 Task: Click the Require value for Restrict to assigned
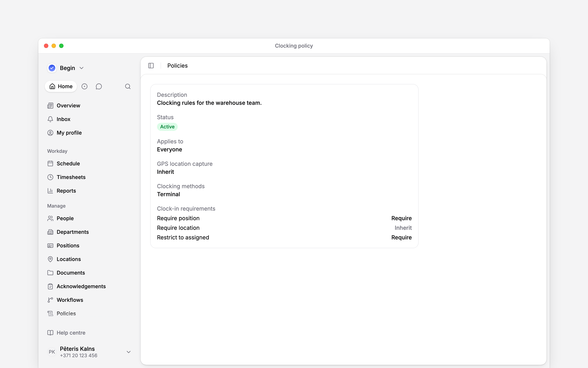(401, 238)
